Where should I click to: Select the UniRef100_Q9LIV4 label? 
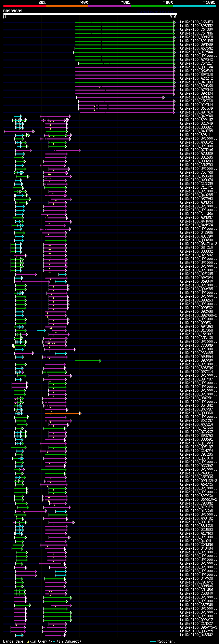pos(196,67)
